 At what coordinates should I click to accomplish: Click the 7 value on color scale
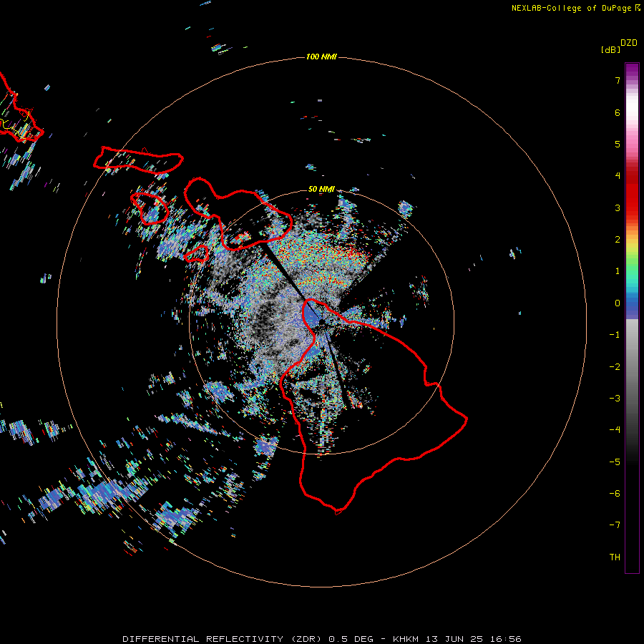[618, 80]
